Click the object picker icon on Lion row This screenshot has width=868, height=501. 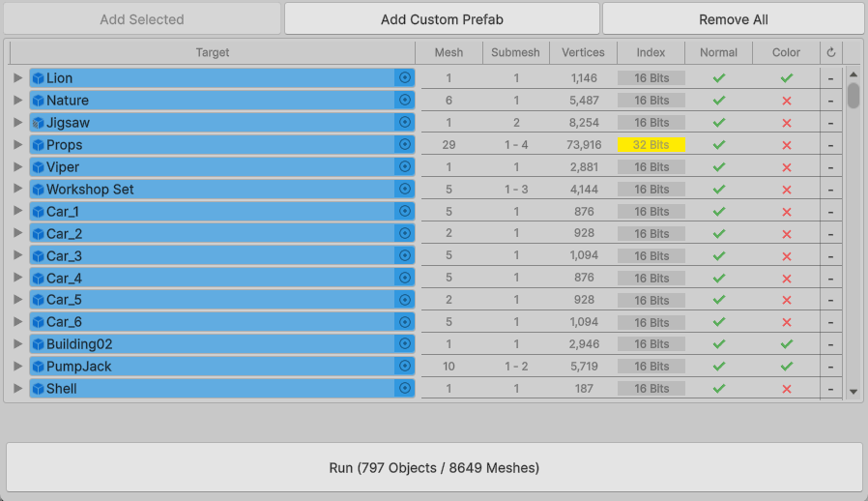pos(405,77)
